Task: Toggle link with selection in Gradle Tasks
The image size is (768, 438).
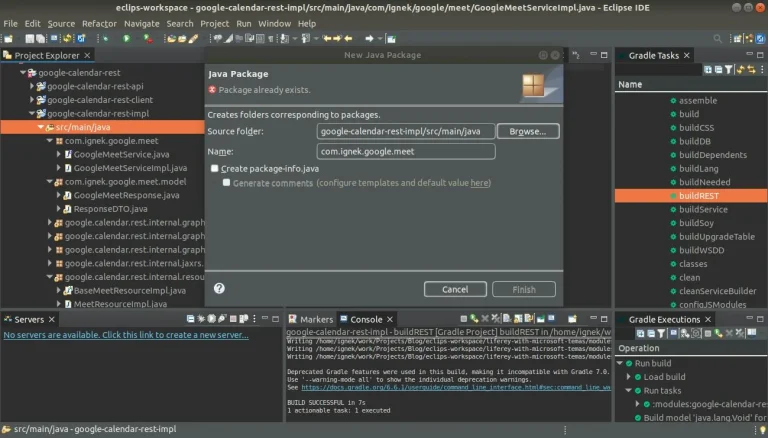Action: 751,70
